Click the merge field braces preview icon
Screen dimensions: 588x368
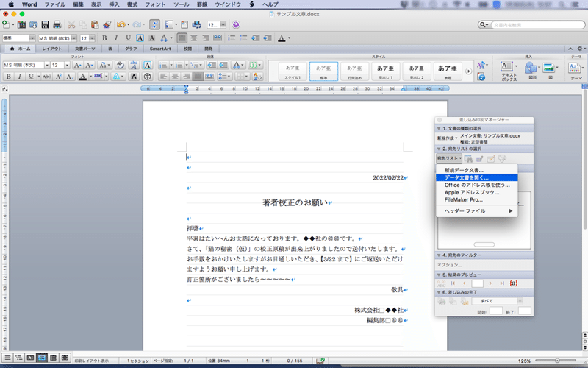pos(513,283)
